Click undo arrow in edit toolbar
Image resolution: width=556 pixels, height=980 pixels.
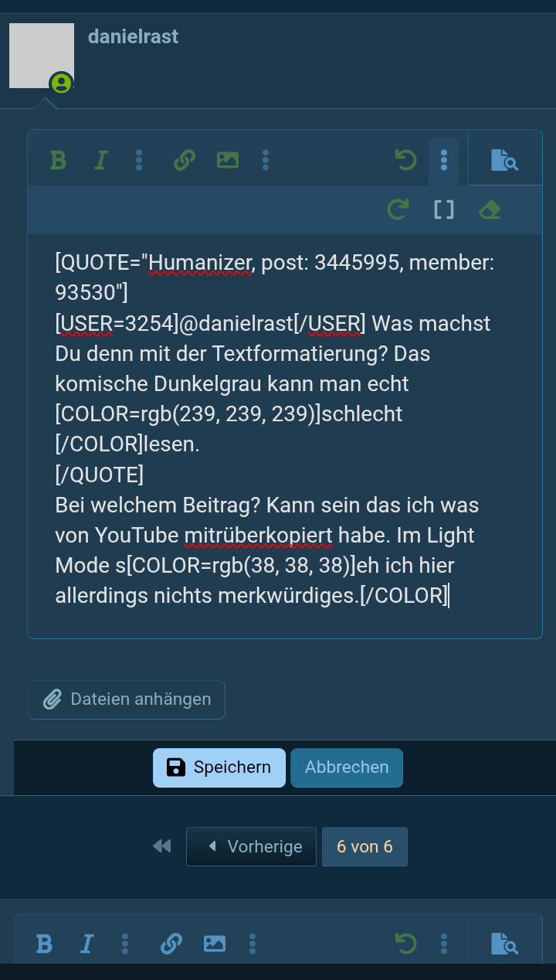[405, 160]
